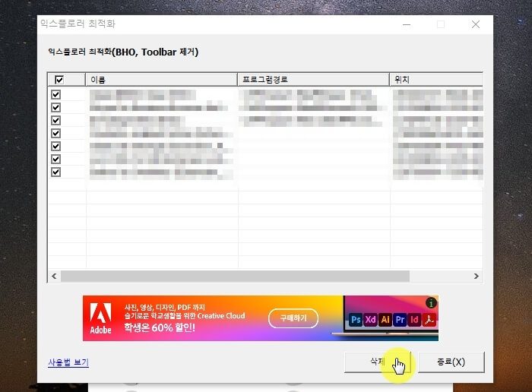Click the Adobe logo in the banner
The image size is (532, 392).
100,318
